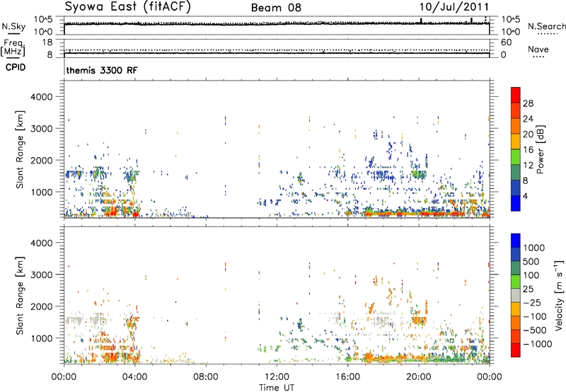Click the date '10/Jul/2011'
Viewport: 566px width, 392px height.
coord(454,7)
